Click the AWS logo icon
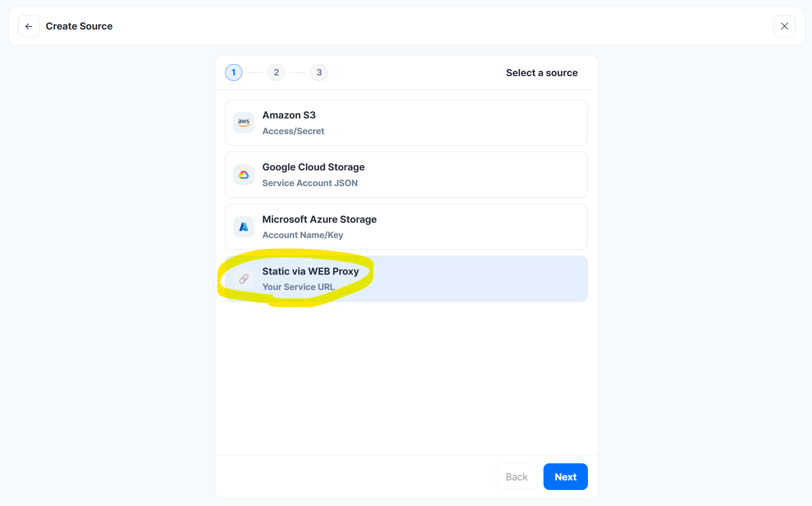 (x=244, y=123)
